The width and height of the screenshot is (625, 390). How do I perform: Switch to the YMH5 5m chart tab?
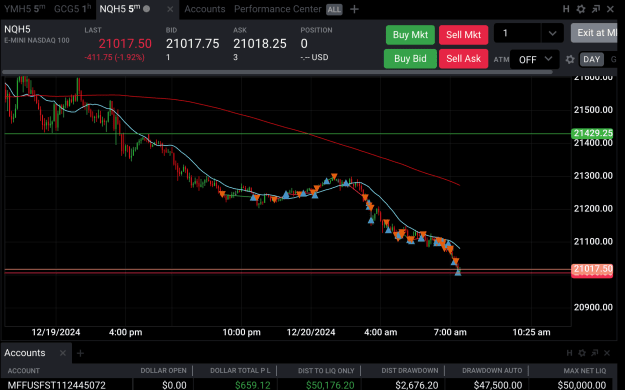click(24, 9)
